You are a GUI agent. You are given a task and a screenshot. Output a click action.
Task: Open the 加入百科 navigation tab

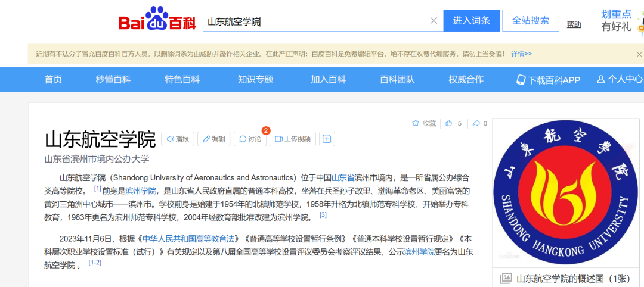click(328, 80)
